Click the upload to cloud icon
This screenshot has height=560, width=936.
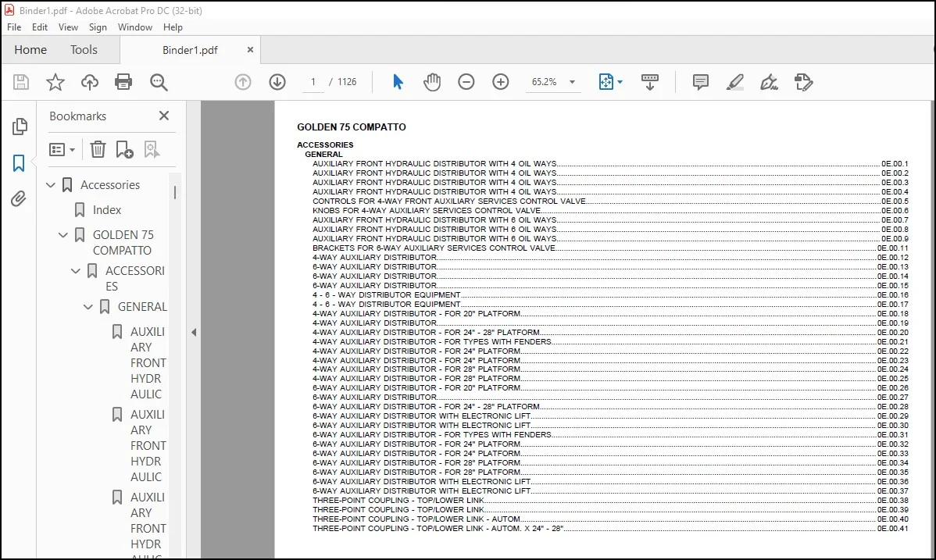click(x=90, y=82)
